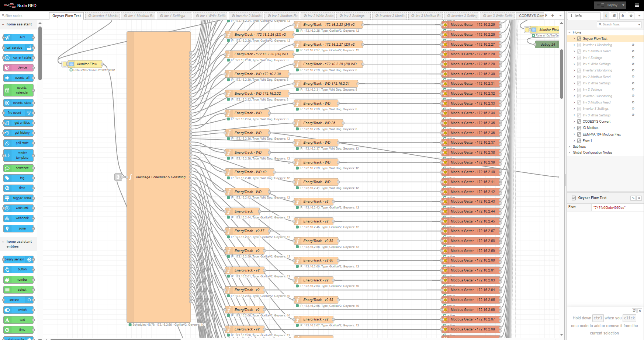Expand the Subflows tree section
This screenshot has width=644, height=340.
[569, 147]
